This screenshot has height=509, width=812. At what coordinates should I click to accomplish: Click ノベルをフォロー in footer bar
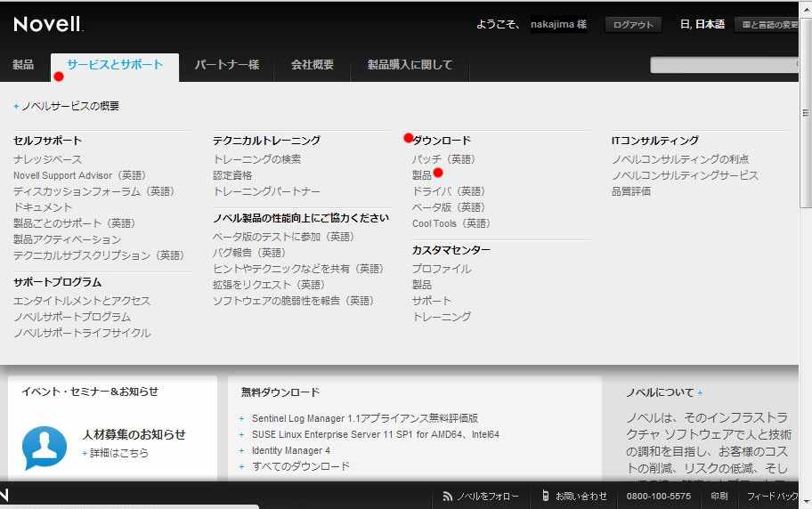point(487,496)
